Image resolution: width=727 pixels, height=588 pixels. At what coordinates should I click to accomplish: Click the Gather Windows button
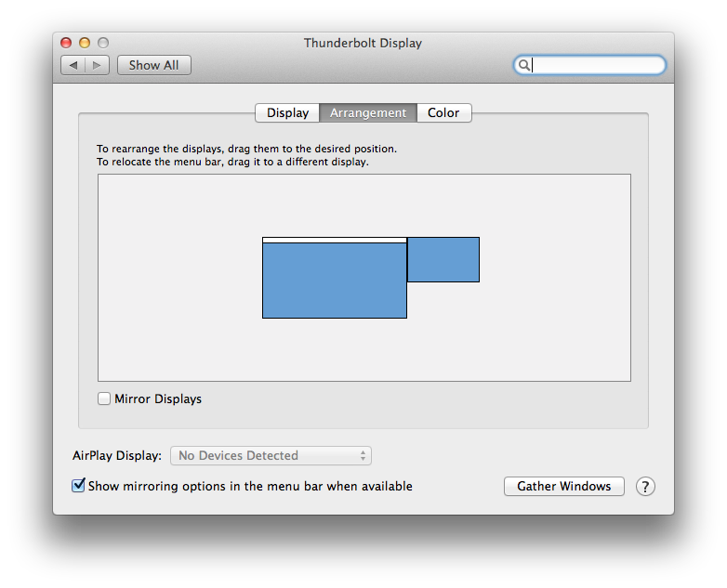click(563, 486)
